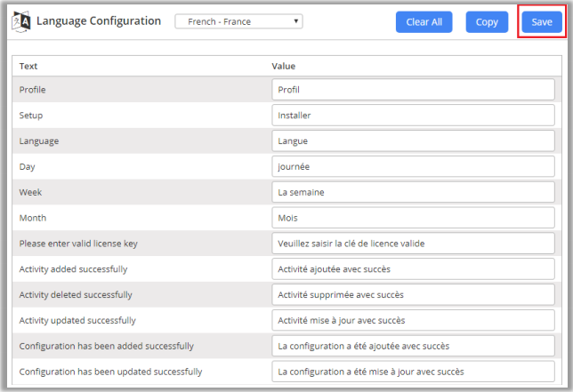Click the Language Configuration translate icon
Screen dimensions: 573x392
click(21, 21)
